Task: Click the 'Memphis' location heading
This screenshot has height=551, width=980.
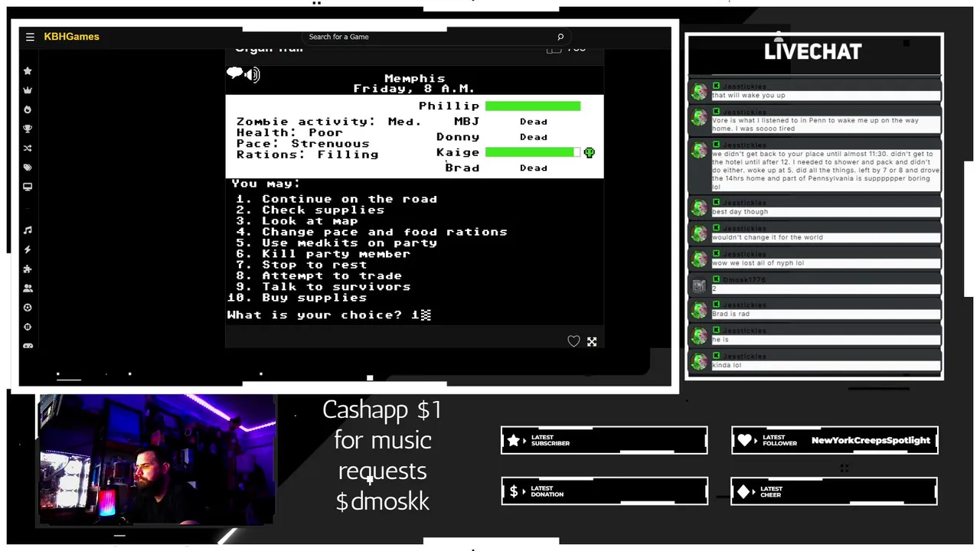Action: tap(414, 79)
